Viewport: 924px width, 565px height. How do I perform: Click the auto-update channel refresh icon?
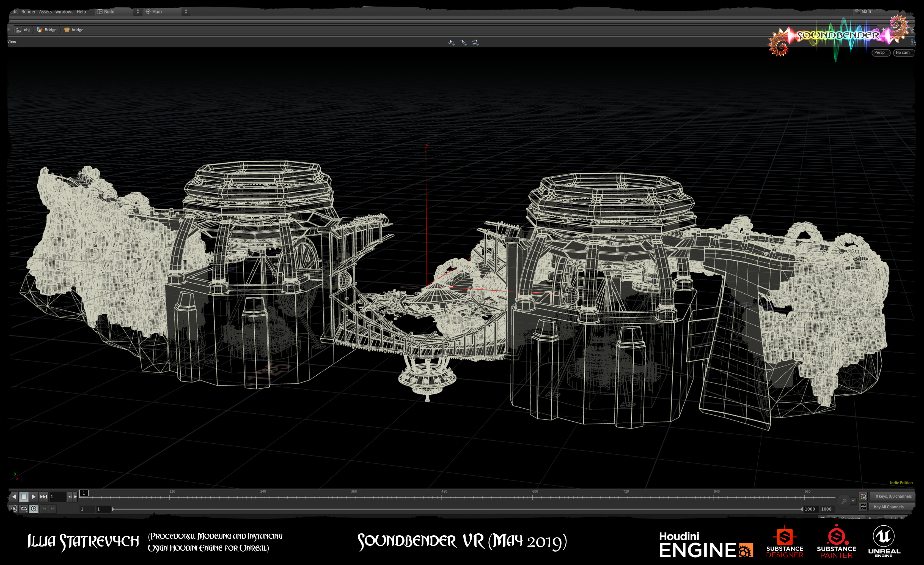[863, 496]
